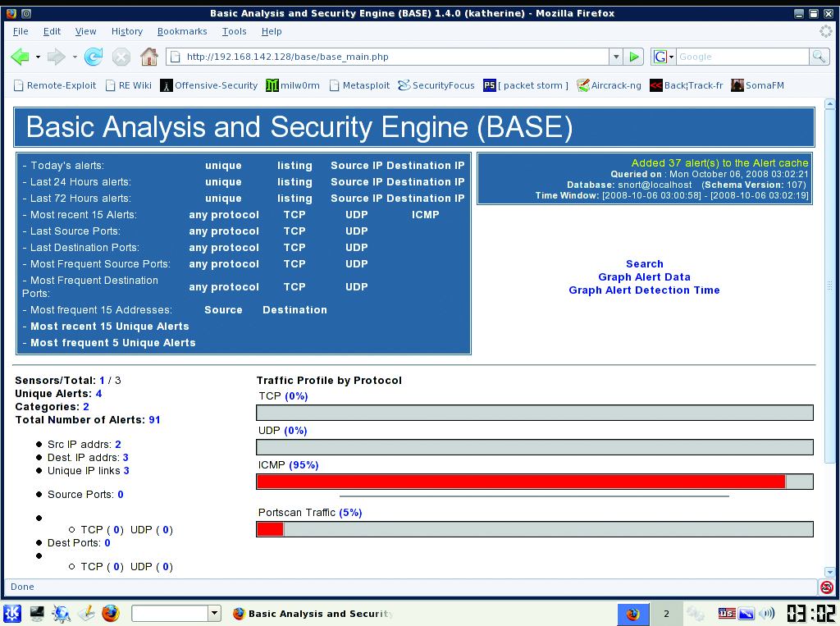The image size is (840, 626).
Task: Click the search magnifier icon
Action: (x=819, y=57)
